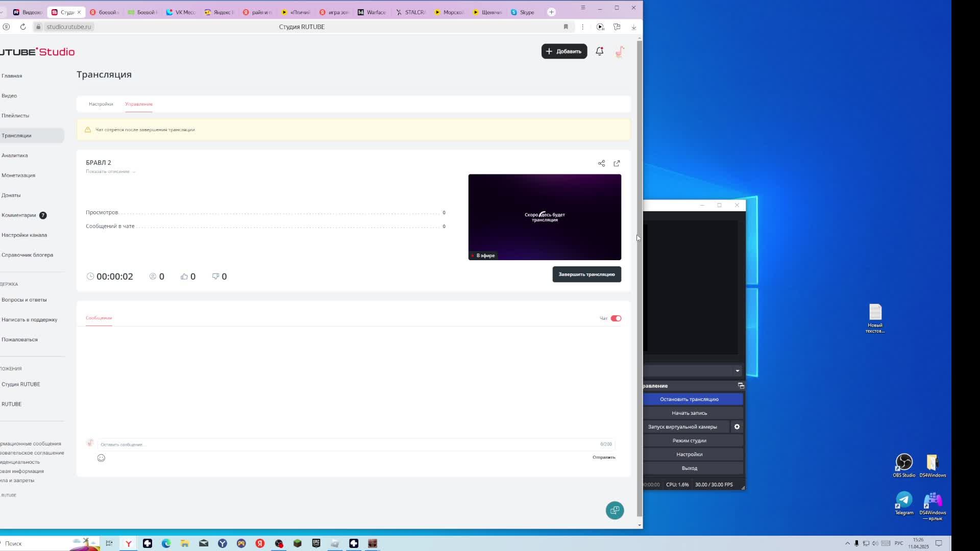Undock the OBS controls panel icon

[741, 386]
